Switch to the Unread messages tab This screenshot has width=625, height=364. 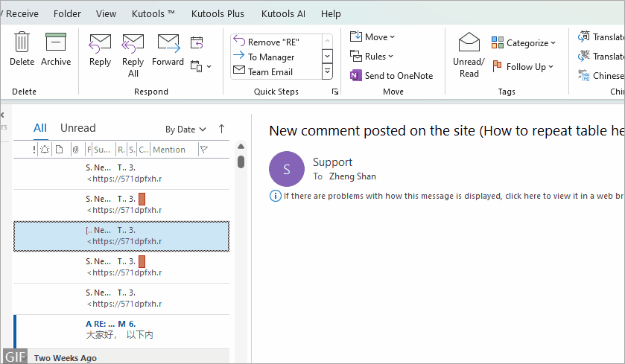pyautogui.click(x=77, y=128)
